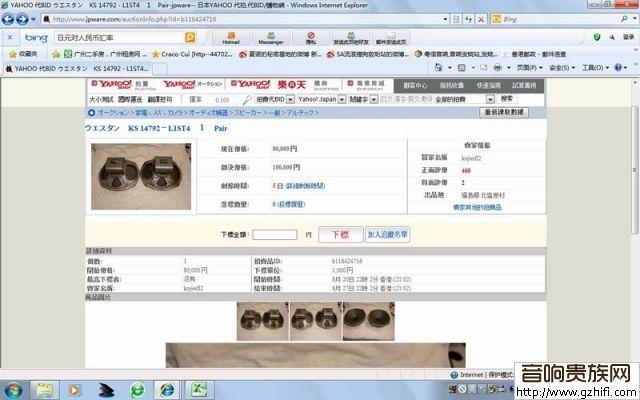Viewport: 640px width, 400px height.
Task: Open the Favorites star button
Action: 23,54
